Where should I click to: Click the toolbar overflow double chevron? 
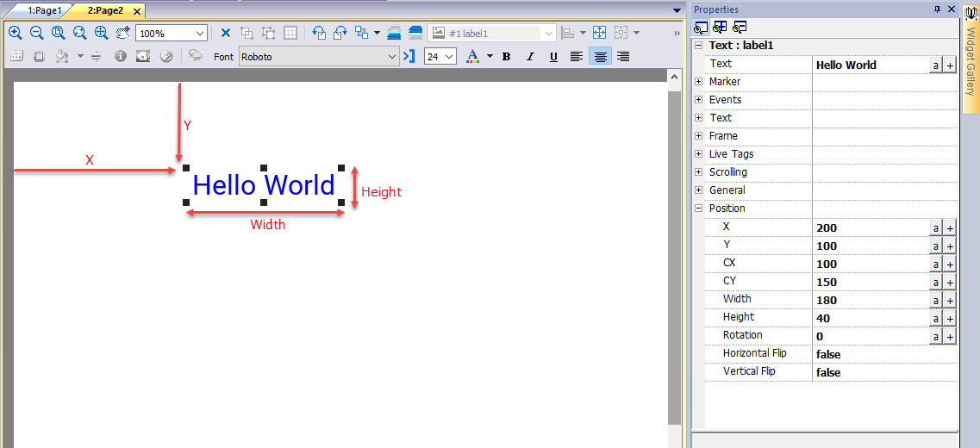[x=677, y=33]
